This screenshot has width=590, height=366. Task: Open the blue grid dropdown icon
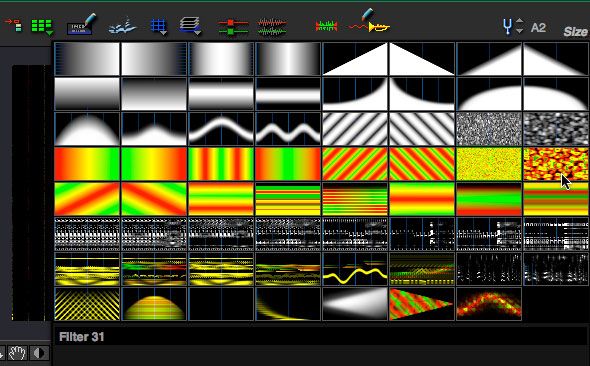pyautogui.click(x=159, y=27)
